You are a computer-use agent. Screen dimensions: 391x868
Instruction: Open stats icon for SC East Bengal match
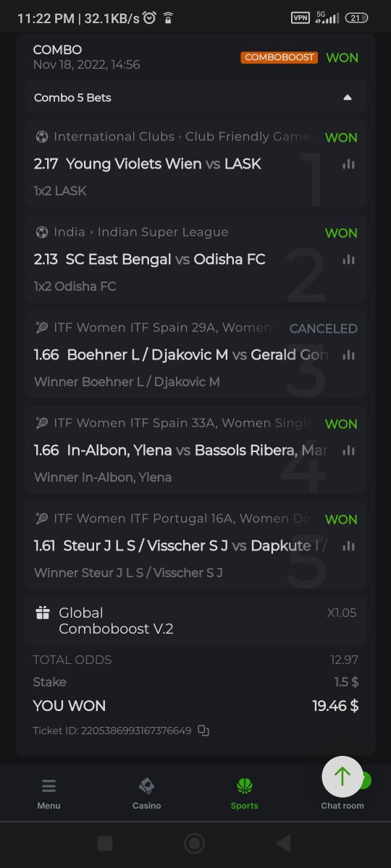coord(349,260)
